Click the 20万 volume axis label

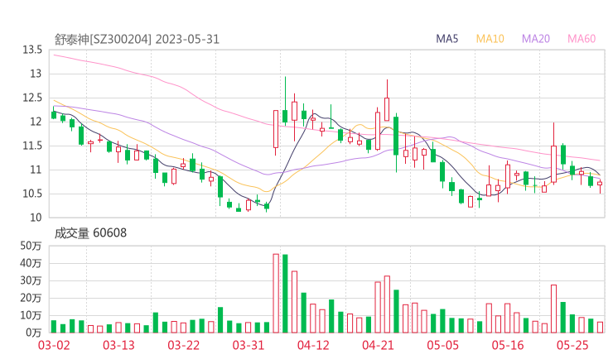[x=31, y=298]
